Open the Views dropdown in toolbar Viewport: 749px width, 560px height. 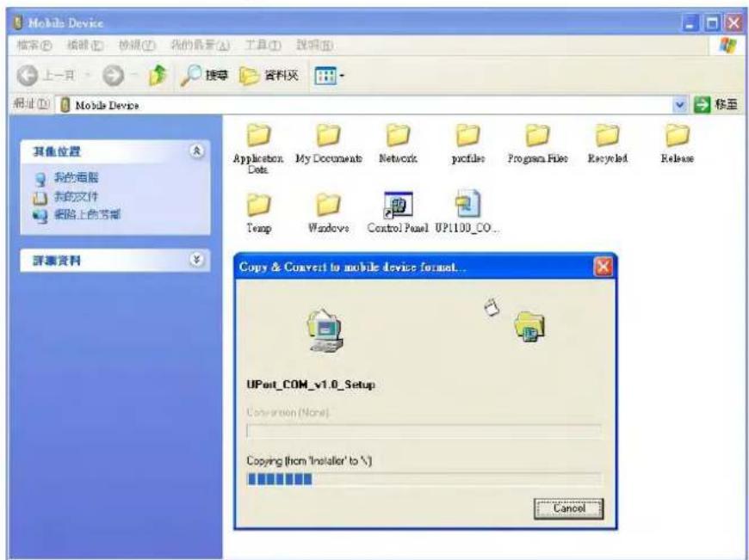tap(329, 76)
